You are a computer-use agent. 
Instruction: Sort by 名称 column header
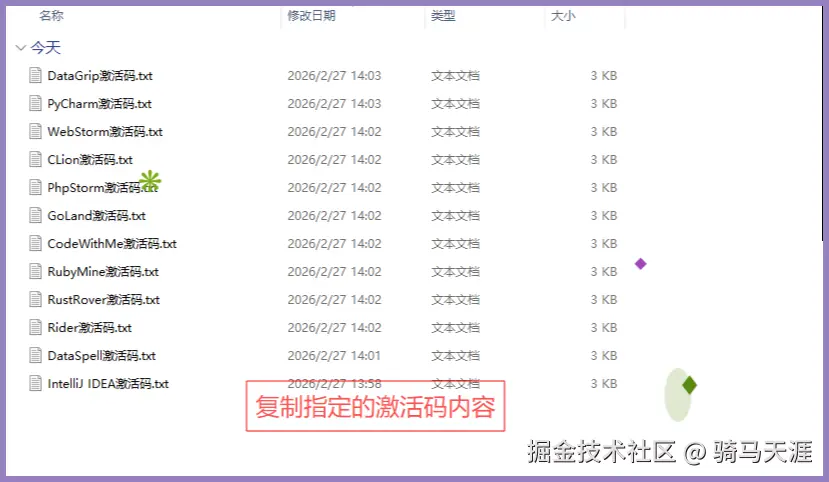[x=51, y=16]
